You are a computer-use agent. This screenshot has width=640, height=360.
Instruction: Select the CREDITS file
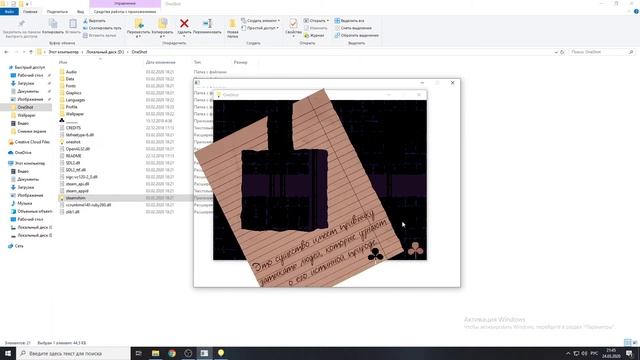pos(73,128)
